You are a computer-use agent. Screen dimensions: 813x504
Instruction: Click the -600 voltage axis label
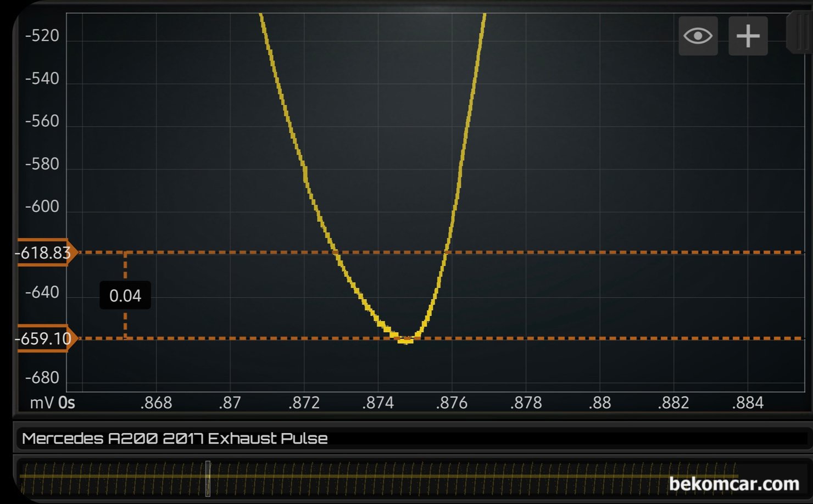pos(42,206)
